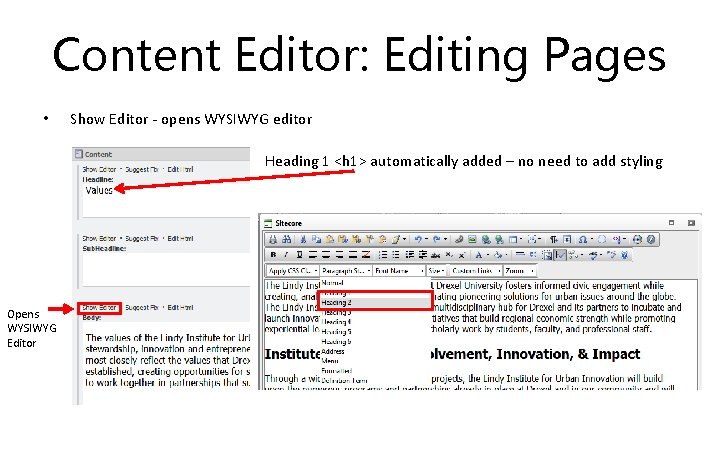
Task: Toggle Superscript formatting
Action: [462, 255]
